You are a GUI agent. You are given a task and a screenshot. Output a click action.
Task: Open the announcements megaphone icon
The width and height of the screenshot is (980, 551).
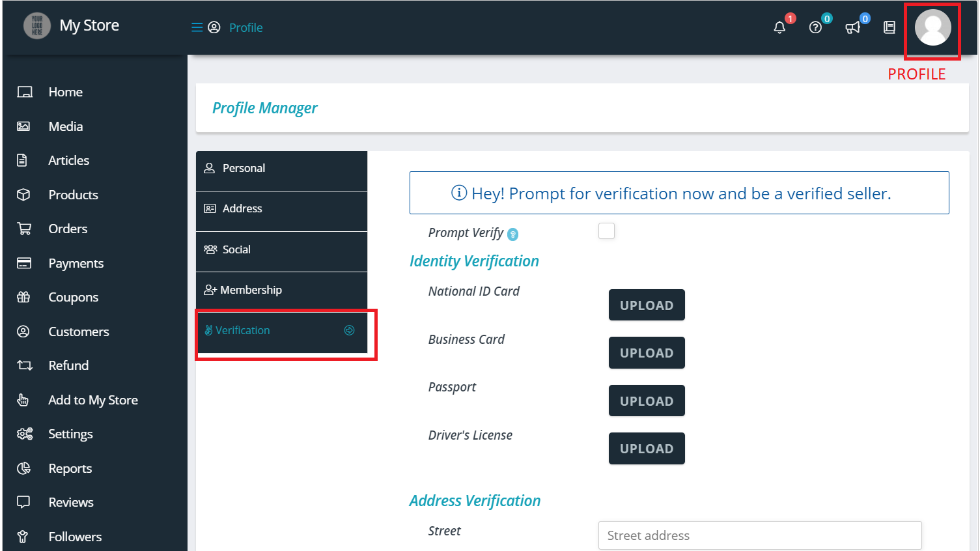coord(853,27)
